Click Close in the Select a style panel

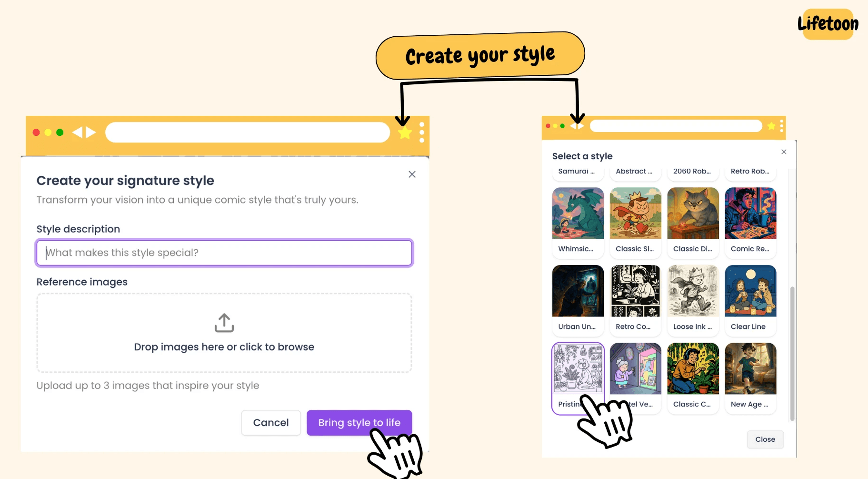coord(765,439)
